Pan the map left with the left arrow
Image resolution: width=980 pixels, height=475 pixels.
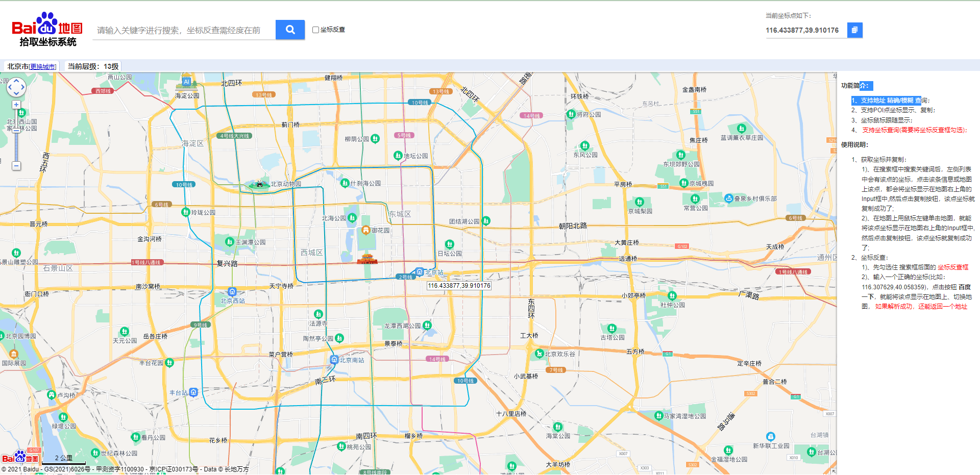(x=9, y=87)
